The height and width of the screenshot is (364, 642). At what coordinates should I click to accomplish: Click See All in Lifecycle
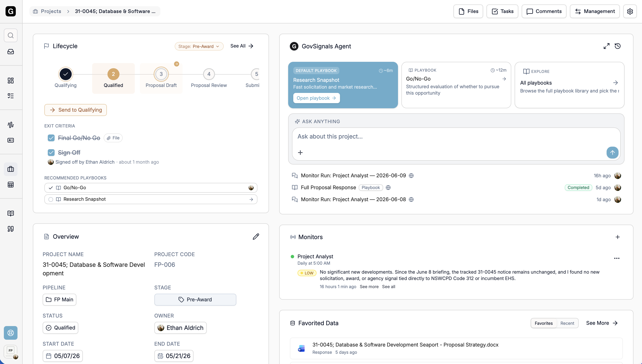point(242,46)
